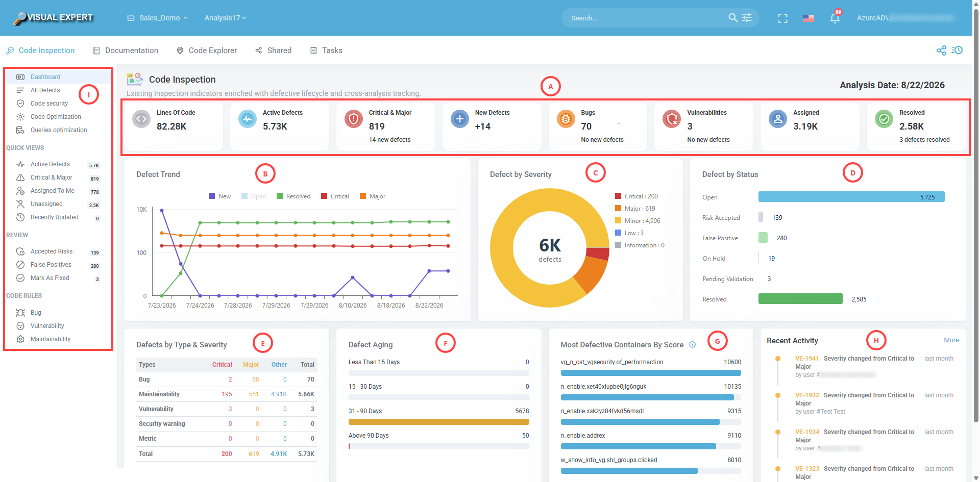This screenshot has width=980, height=482.
Task: Click the Critical & Major shield icon
Action: (x=353, y=119)
